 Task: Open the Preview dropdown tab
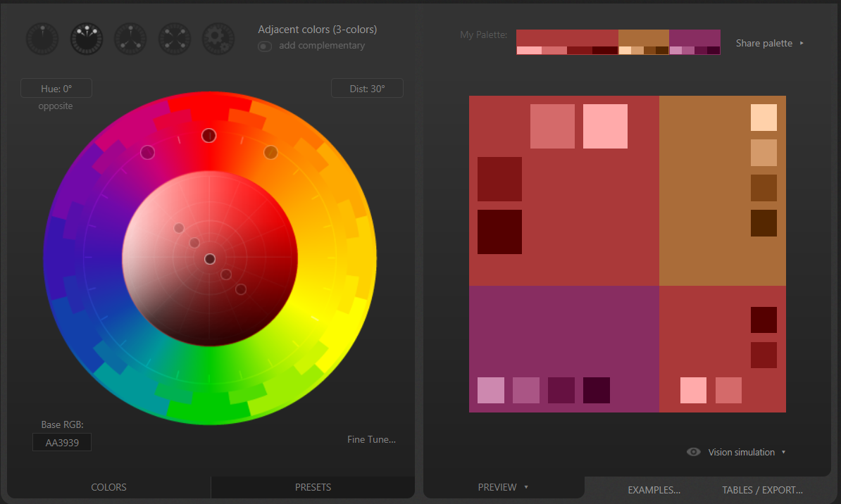(x=503, y=487)
